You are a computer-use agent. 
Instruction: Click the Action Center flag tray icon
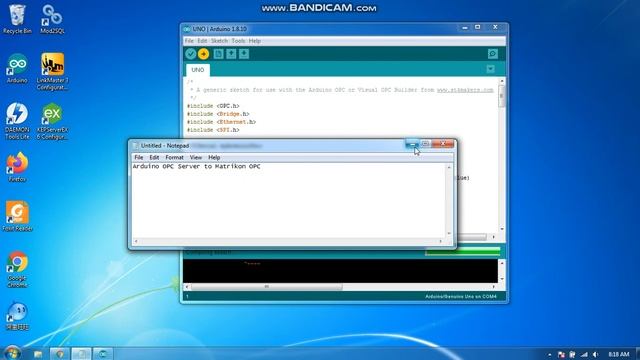(561, 355)
